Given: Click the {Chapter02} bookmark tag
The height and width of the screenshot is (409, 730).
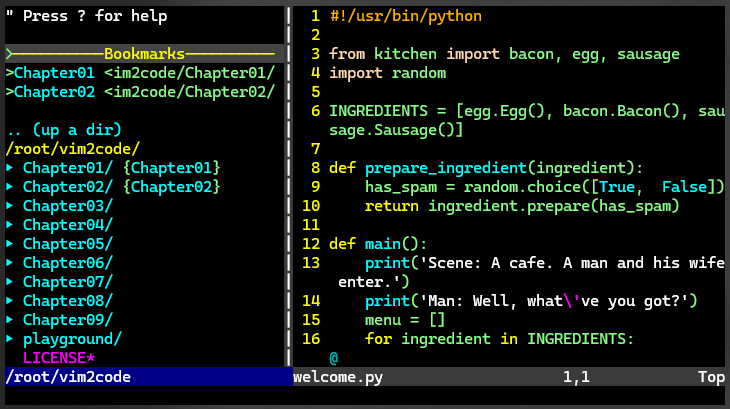Looking at the screenshot, I should point(171,187).
